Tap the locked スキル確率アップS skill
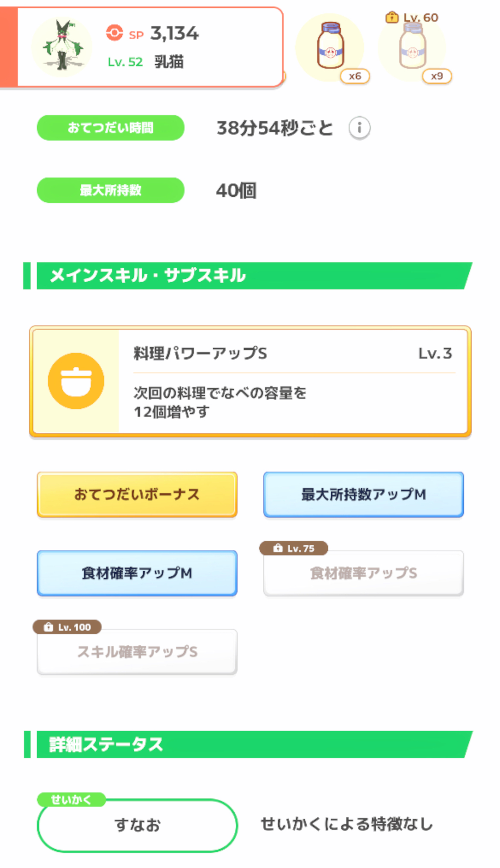The width and height of the screenshot is (500, 868). [137, 652]
